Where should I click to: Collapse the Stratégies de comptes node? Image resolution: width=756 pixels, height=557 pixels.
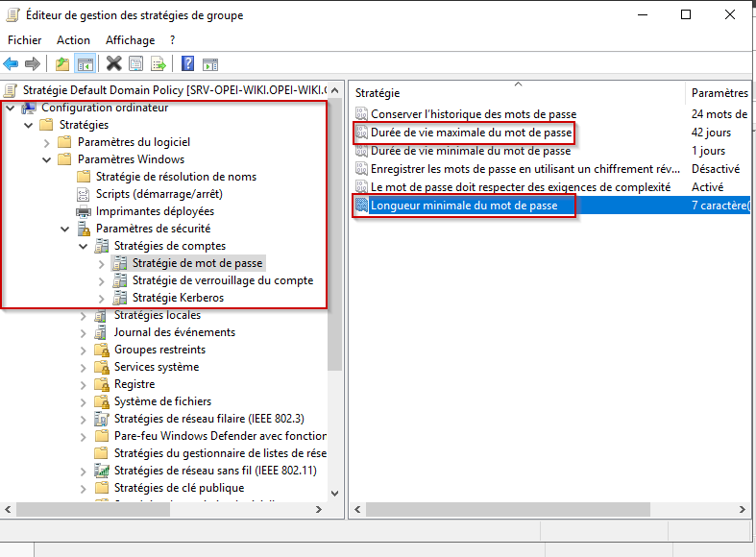(x=83, y=247)
